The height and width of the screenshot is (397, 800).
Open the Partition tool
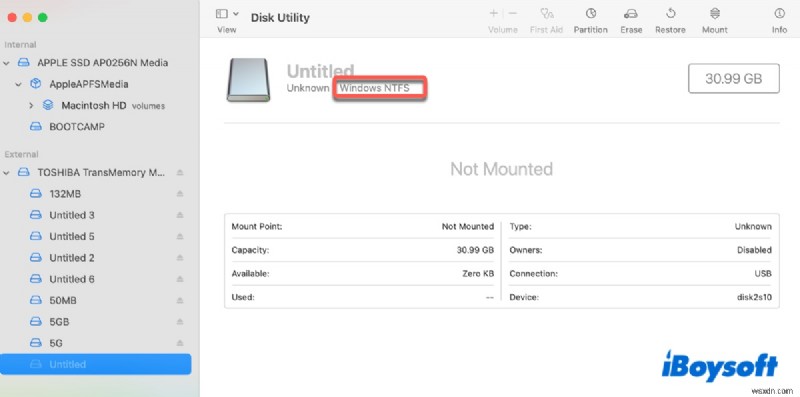tap(590, 14)
